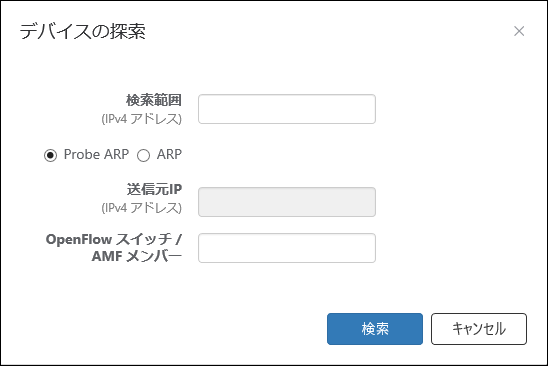Focus the OpenFlow スイッチ / AMF メンバー field
Viewport: 548px width, 366px height.
[x=287, y=248]
